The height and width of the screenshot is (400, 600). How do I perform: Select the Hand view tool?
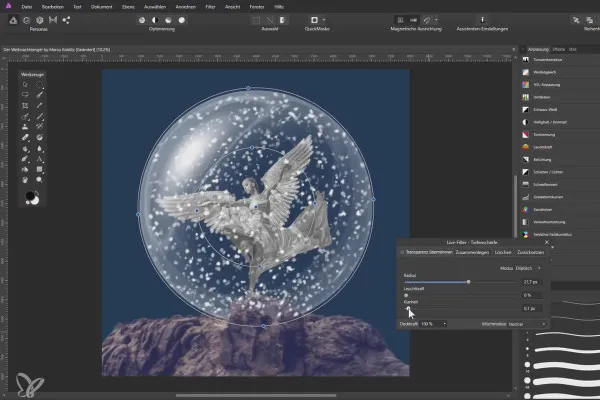pos(25,180)
